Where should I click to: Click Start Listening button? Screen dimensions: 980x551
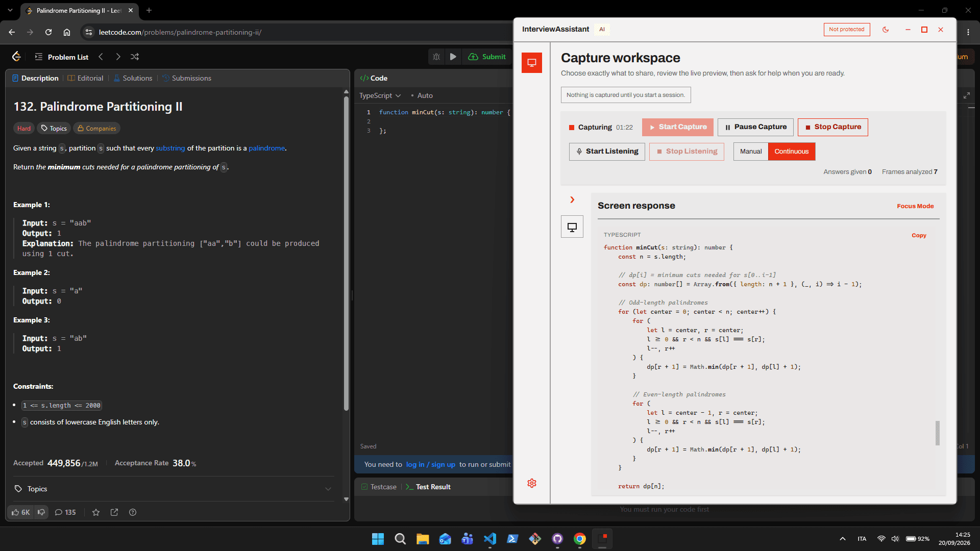pyautogui.click(x=607, y=152)
